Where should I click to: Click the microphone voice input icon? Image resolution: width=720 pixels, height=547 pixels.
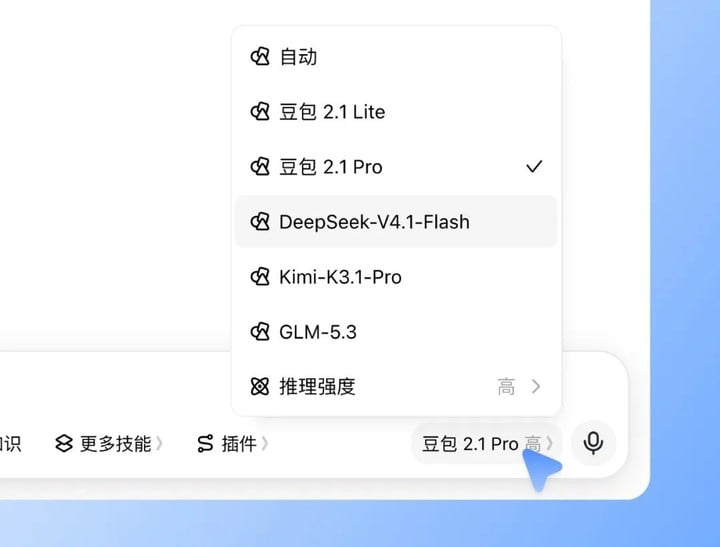[593, 443]
